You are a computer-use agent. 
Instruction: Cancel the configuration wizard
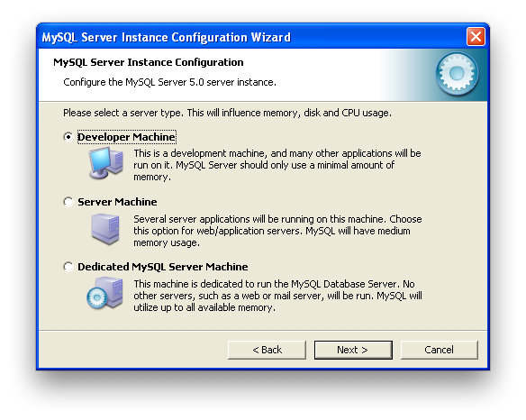tap(440, 350)
